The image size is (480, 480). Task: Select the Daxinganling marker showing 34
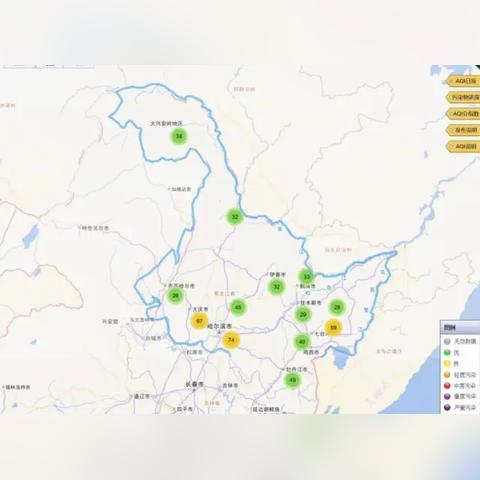[x=179, y=136]
